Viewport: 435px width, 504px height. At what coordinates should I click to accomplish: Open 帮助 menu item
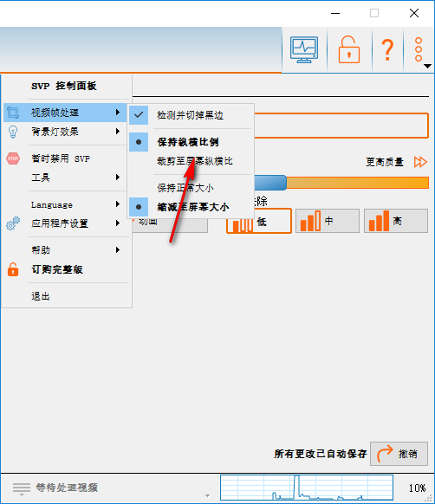pos(65,250)
